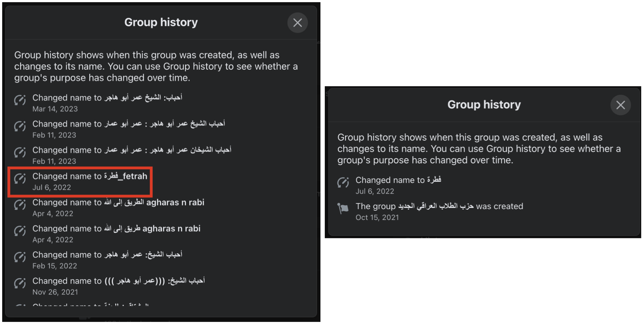Open the Group history title area on the left dialog
The image size is (644, 325).
[161, 22]
